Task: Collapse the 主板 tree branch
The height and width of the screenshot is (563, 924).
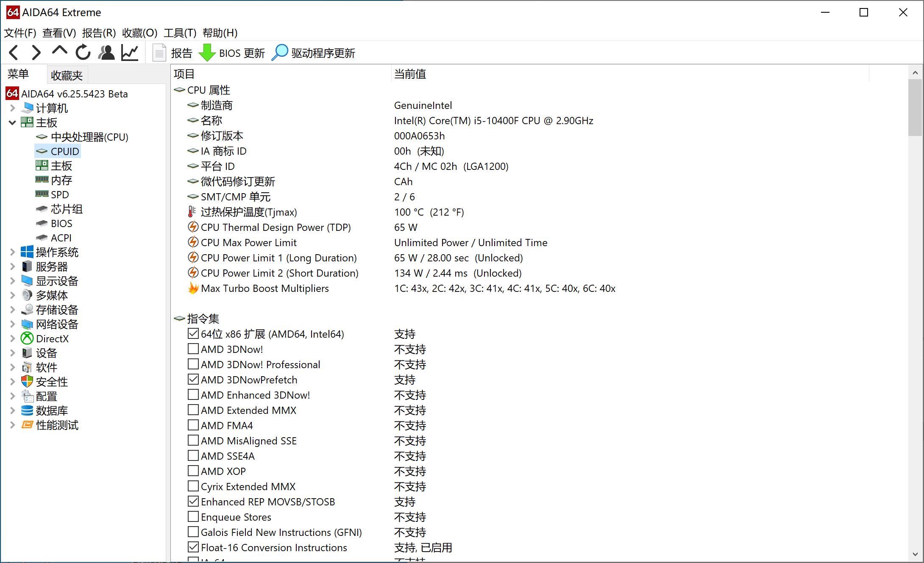Action: tap(12, 122)
